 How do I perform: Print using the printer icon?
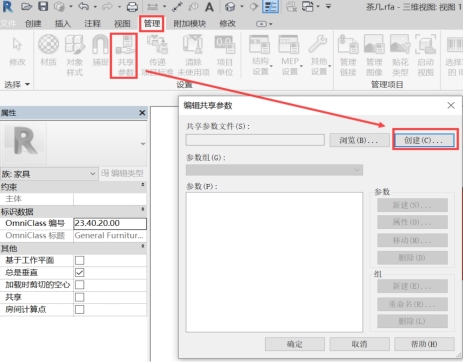point(132,7)
